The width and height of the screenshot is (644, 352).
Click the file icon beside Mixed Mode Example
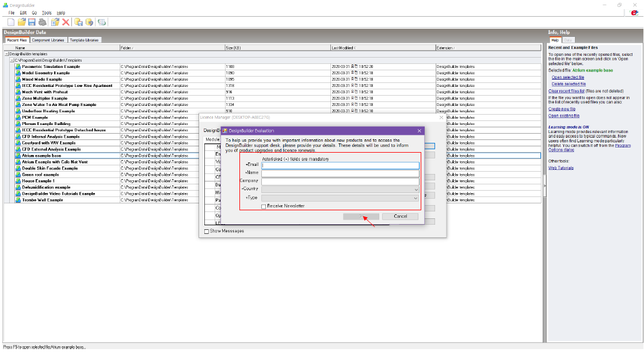pyautogui.click(x=18, y=80)
